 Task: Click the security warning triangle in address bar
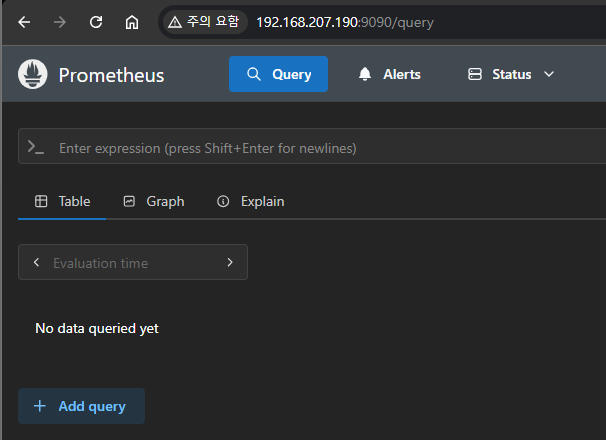(x=175, y=22)
